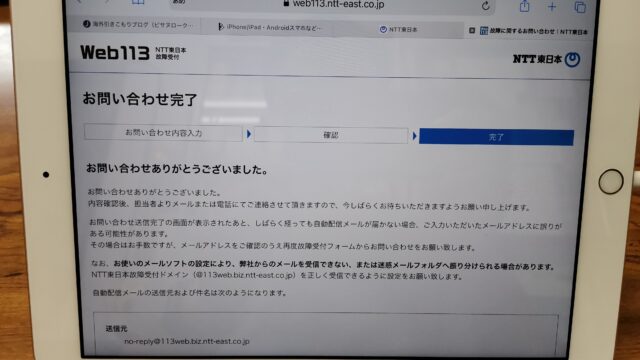
Task: Click the 確認 step box
Action: [x=331, y=135]
